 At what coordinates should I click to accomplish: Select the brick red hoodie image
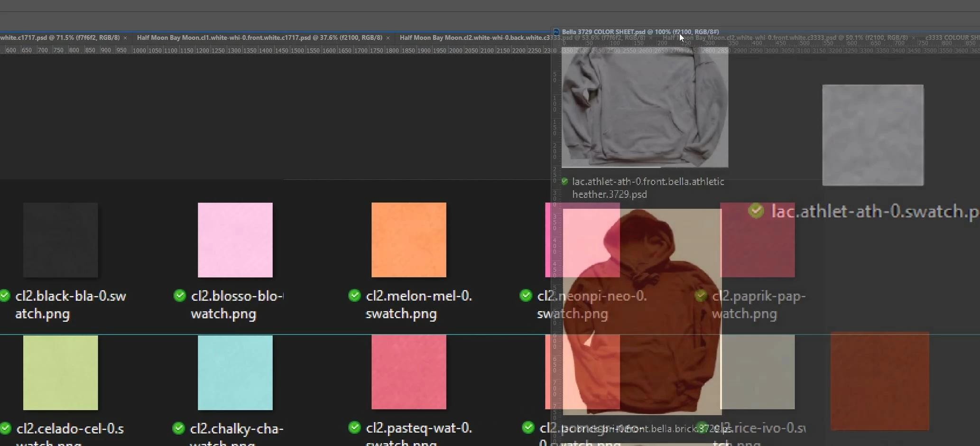click(x=642, y=312)
